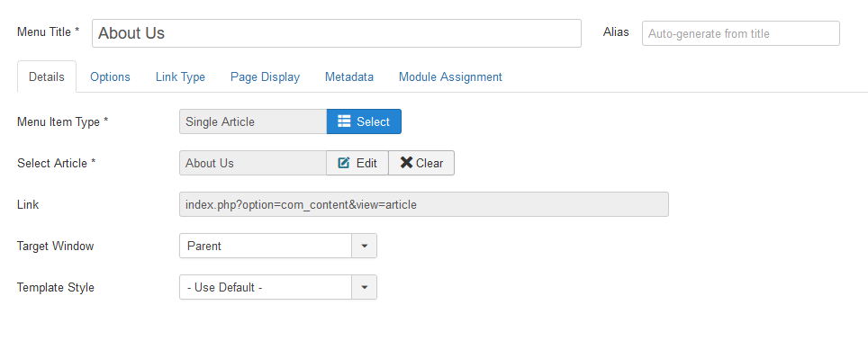
Task: Click the Edit article button
Action: pos(357,163)
